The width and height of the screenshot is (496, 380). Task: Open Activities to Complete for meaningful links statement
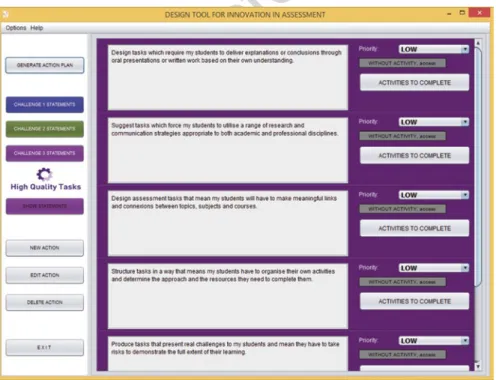(x=414, y=228)
